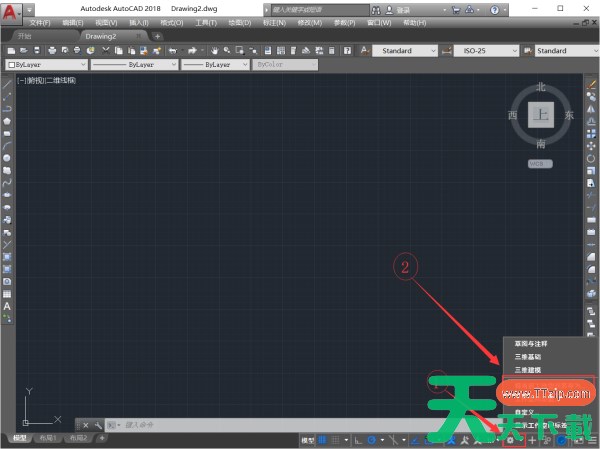Open the color ByLayer dropdown
This screenshot has height=449, width=600.
pos(47,65)
